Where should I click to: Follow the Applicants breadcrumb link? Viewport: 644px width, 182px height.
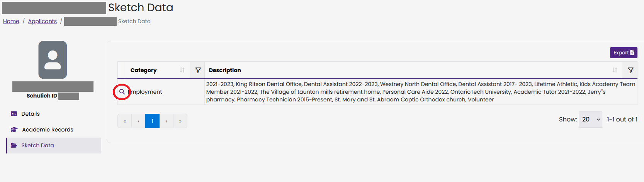pyautogui.click(x=42, y=21)
